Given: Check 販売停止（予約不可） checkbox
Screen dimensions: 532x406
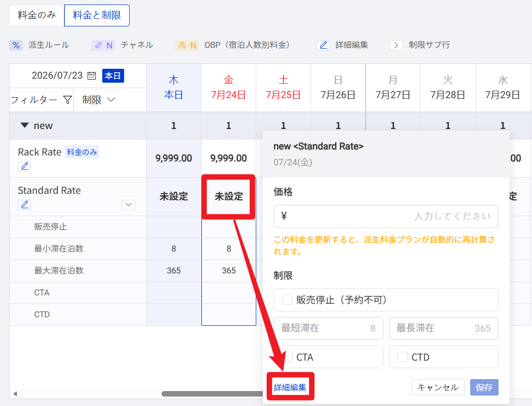Looking at the screenshot, I should 287,299.
